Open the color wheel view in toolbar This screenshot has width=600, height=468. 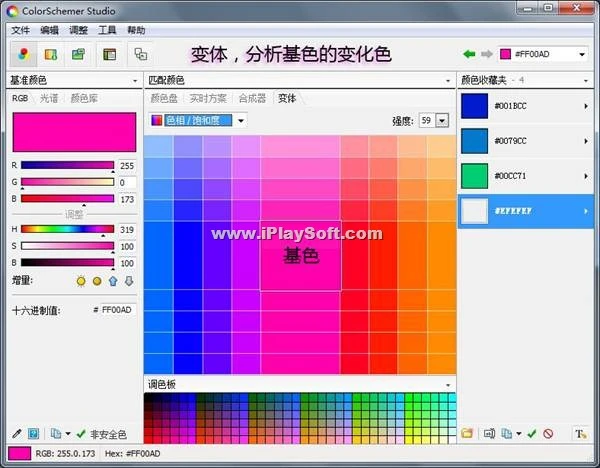click(24, 54)
